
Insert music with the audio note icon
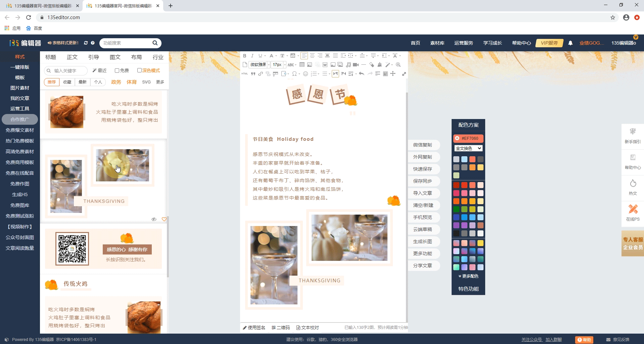pyautogui.click(x=348, y=65)
